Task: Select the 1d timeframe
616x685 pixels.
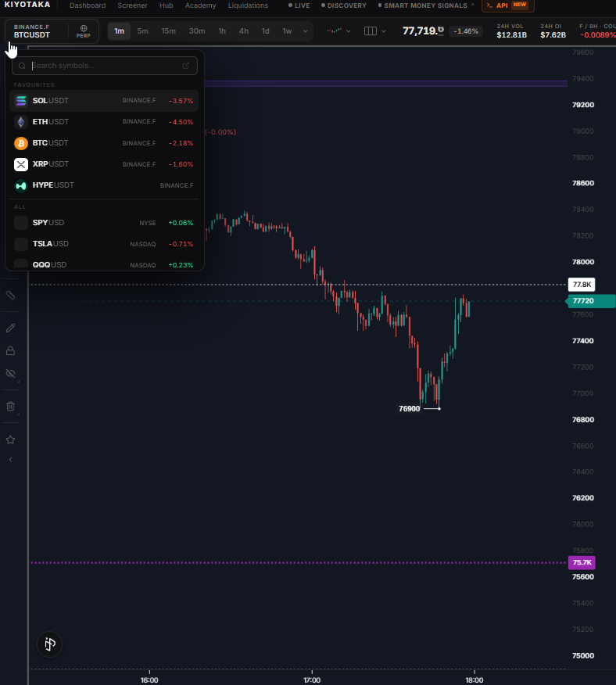Action: [265, 31]
